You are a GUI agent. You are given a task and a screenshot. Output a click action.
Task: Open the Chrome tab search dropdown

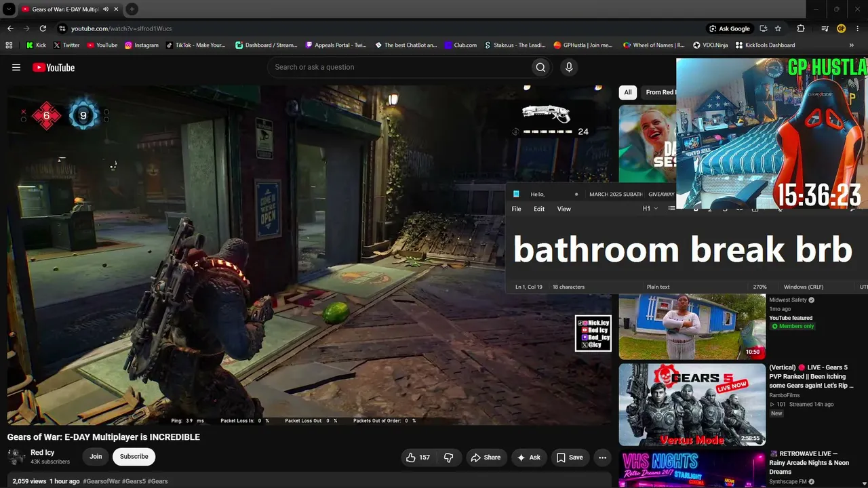(x=9, y=9)
